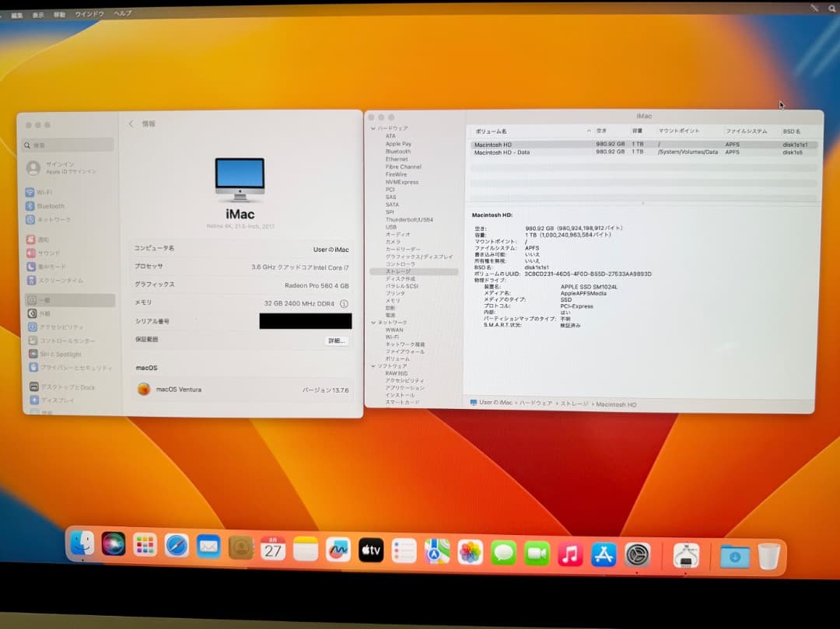This screenshot has width=840, height=629.
Task: Sort by the ボリューム名 column header
Action: pos(491,131)
